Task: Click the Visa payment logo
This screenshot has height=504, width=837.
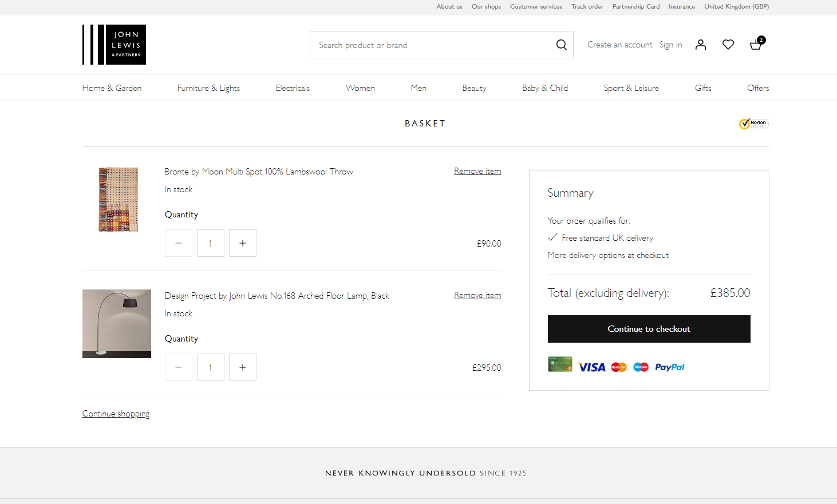Action: tap(591, 367)
